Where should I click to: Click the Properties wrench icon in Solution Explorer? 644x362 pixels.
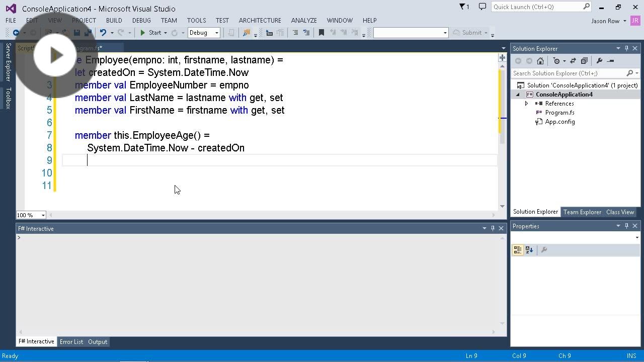tap(599, 60)
